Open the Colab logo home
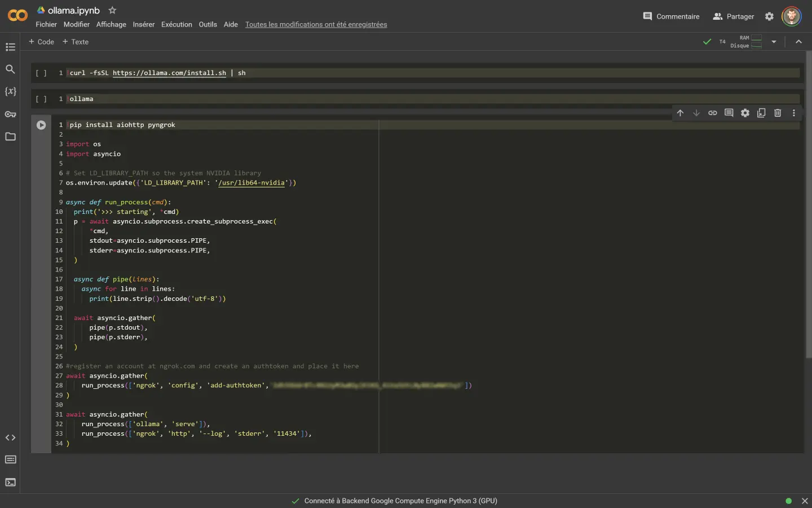The height and width of the screenshot is (508, 812). pyautogui.click(x=17, y=16)
